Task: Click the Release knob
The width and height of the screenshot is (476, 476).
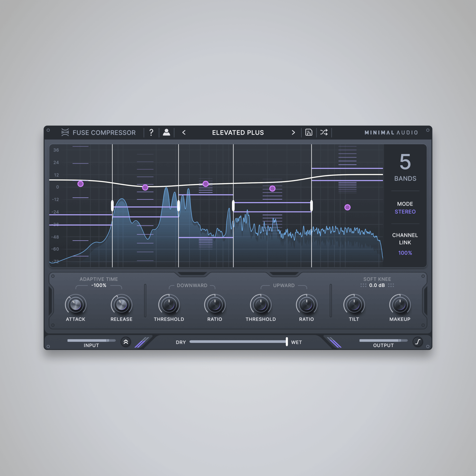Action: [x=121, y=305]
